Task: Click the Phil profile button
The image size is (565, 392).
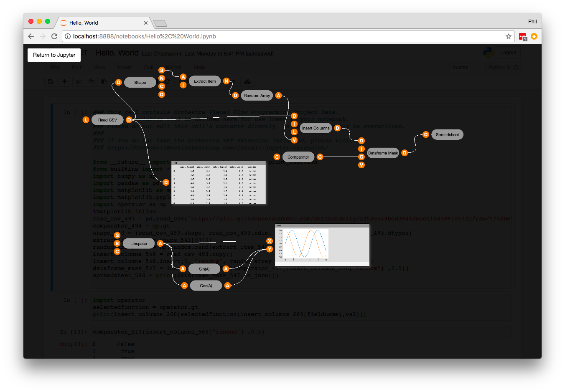Action: (532, 22)
